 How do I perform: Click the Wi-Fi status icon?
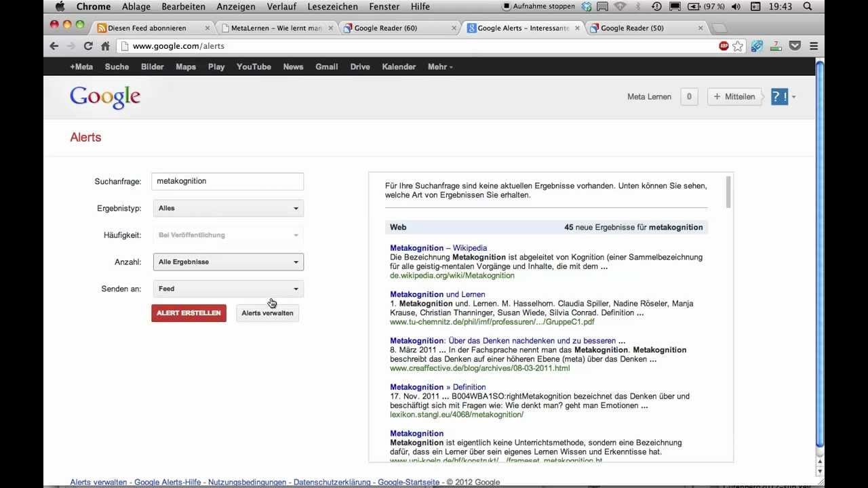(620, 6)
